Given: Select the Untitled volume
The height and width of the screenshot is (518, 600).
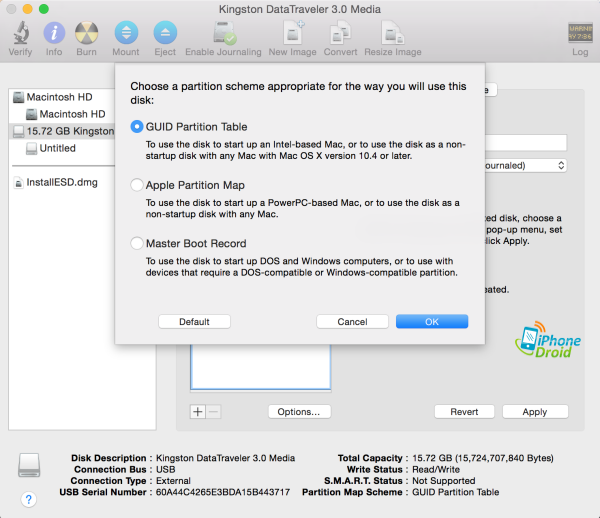Looking at the screenshot, I should coord(62,148).
